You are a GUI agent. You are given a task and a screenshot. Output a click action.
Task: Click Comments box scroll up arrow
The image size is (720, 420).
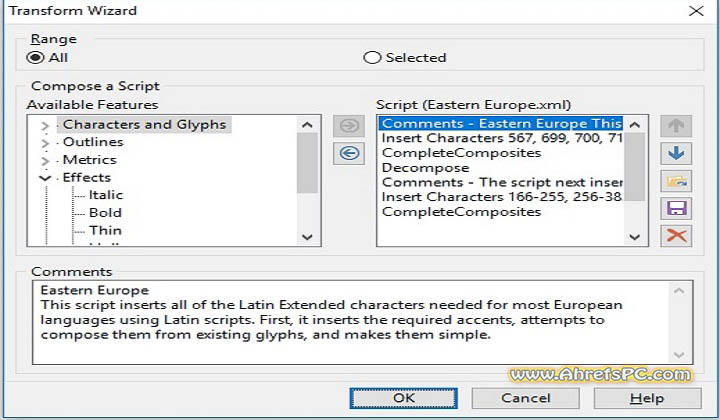(679, 291)
